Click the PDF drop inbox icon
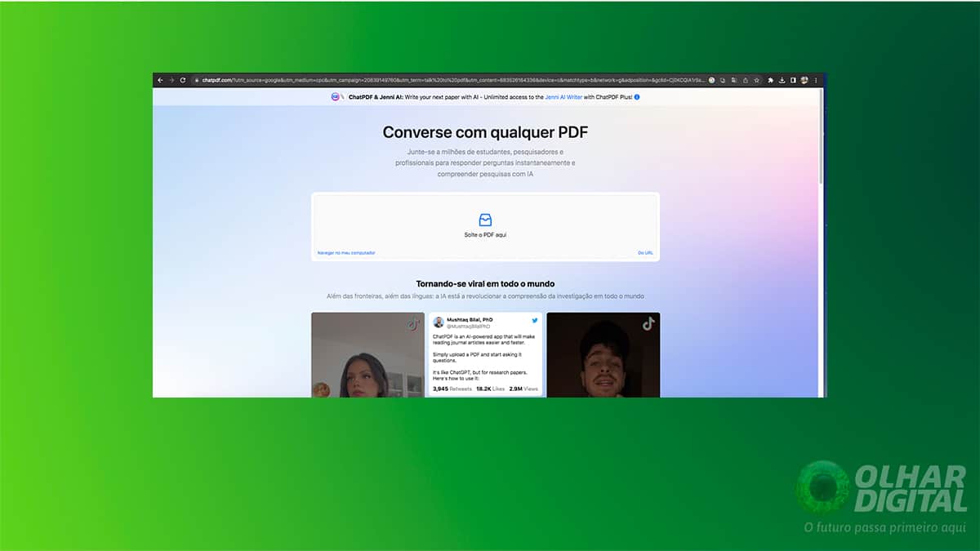The width and height of the screenshot is (980, 551). tap(486, 220)
